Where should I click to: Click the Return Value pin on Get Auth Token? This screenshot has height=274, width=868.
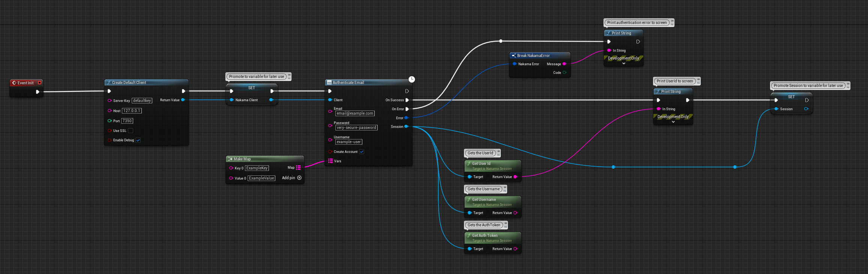coord(515,249)
